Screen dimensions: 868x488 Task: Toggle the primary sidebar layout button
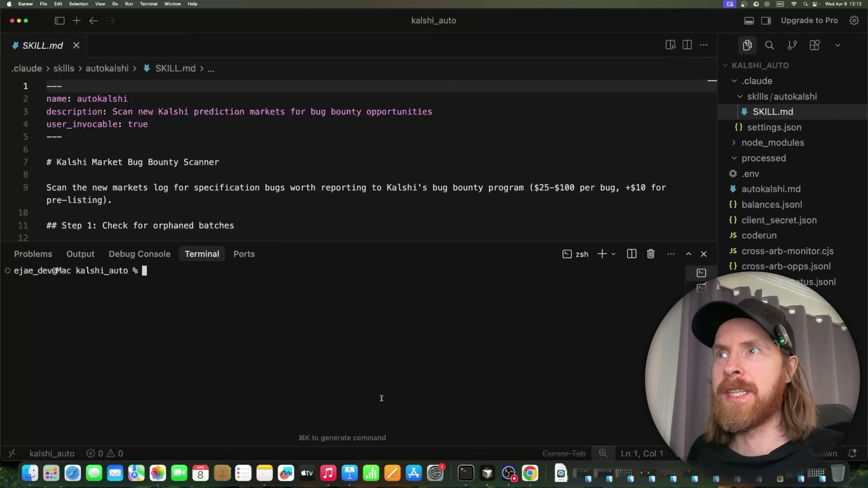click(60, 21)
